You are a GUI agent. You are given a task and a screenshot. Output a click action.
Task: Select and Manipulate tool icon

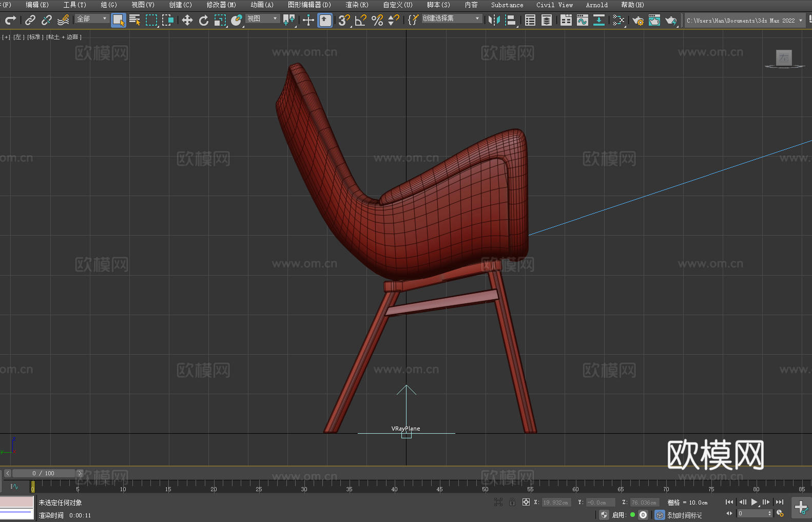(x=308, y=20)
